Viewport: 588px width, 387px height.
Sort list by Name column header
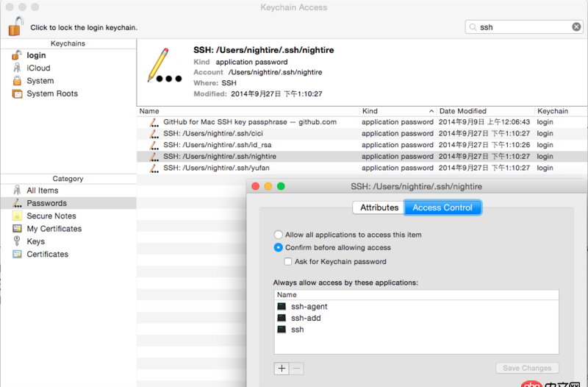(x=149, y=111)
